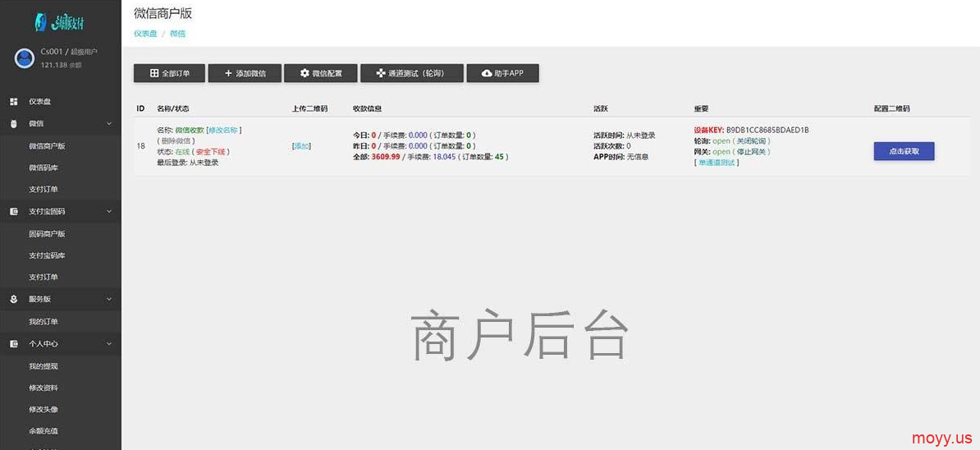Click breadcrumb link 微信
The image size is (980, 450).
pos(177,34)
